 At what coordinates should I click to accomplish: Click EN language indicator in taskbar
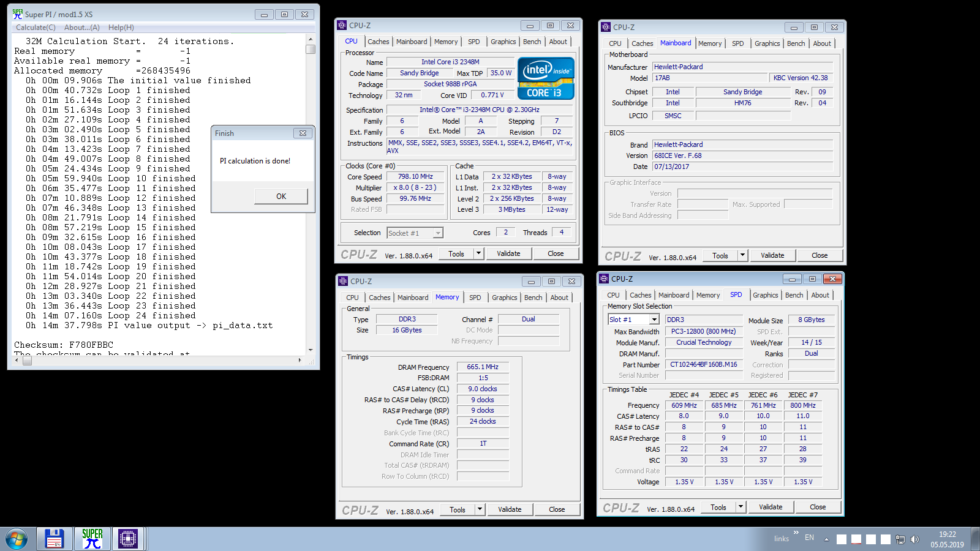click(809, 538)
